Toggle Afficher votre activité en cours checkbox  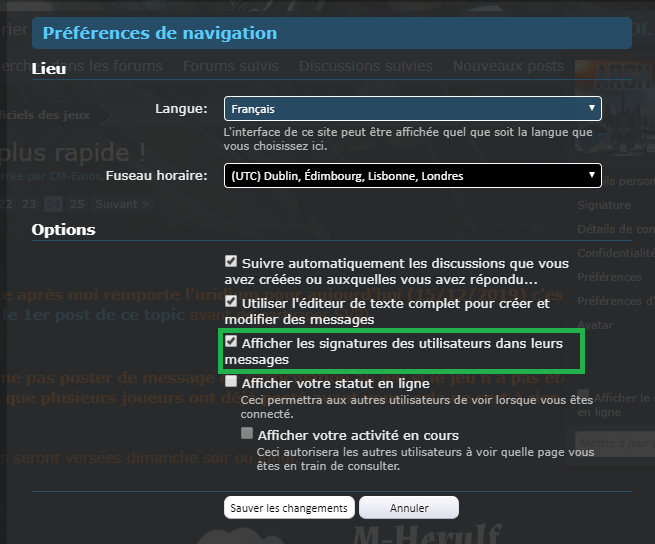pyautogui.click(x=247, y=433)
